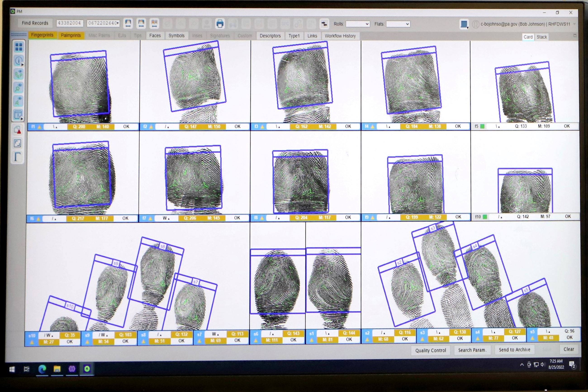This screenshot has width=588, height=392.
Task: Click the Print icon in the toolbar
Action: (220, 23)
